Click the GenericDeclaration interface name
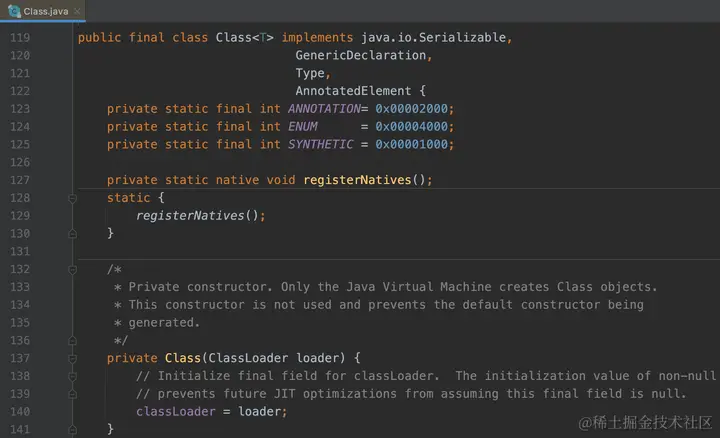 click(x=361, y=55)
